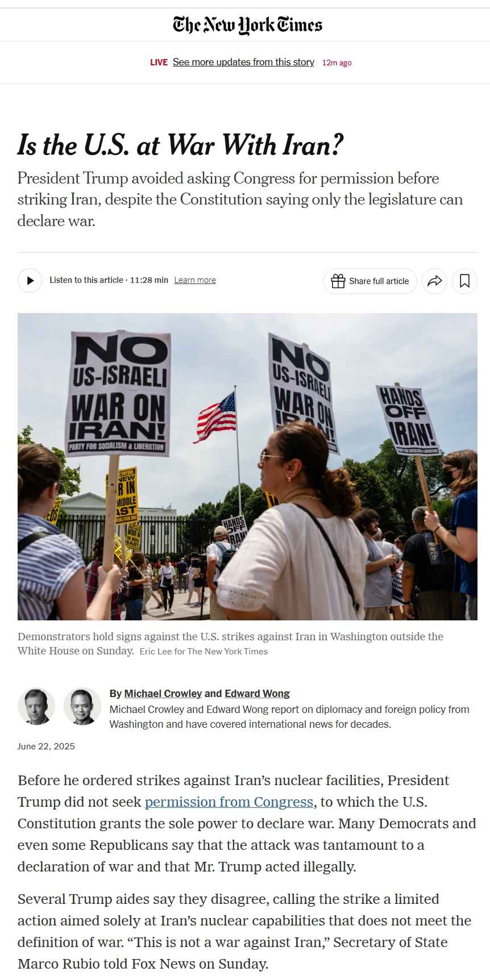Click the red LIVE label
This screenshot has height=980, width=490.
pos(159,62)
